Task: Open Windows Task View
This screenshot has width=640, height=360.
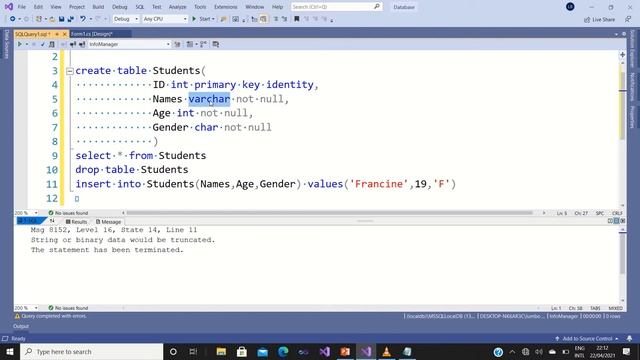Action: click(x=193, y=351)
